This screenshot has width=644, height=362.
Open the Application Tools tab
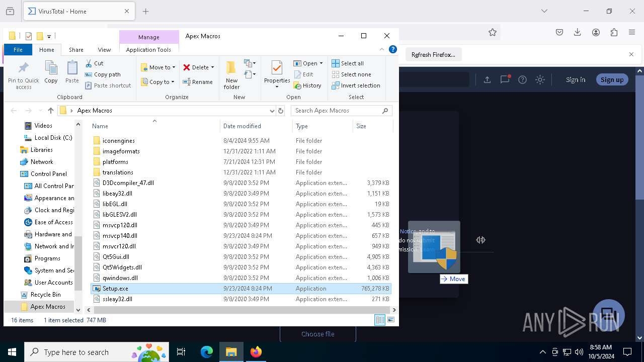(x=148, y=50)
